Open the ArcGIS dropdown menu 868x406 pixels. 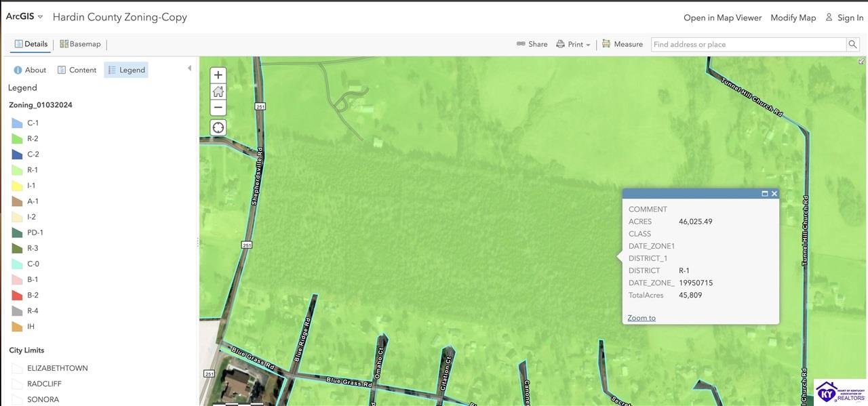[x=24, y=16]
